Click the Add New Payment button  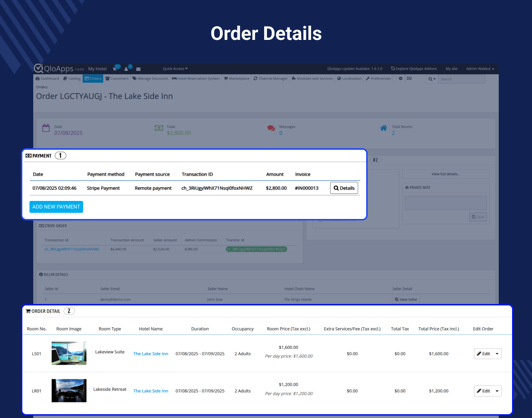[x=57, y=207]
